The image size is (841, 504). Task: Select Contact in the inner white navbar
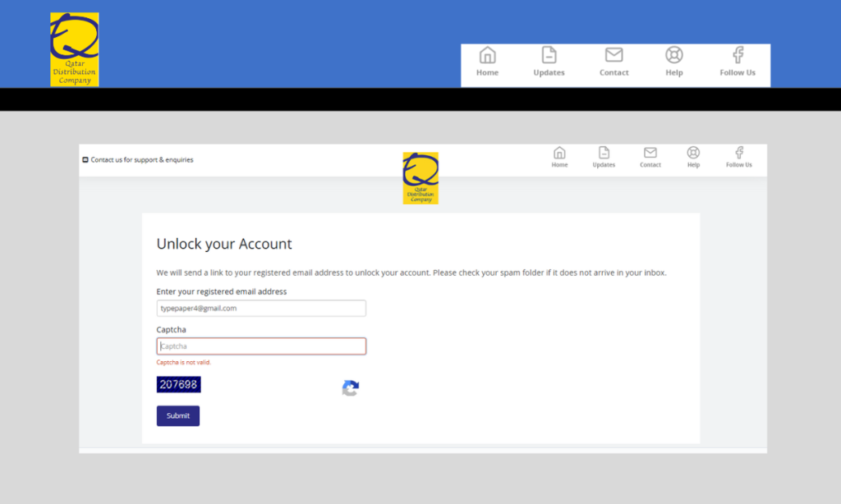click(x=650, y=153)
